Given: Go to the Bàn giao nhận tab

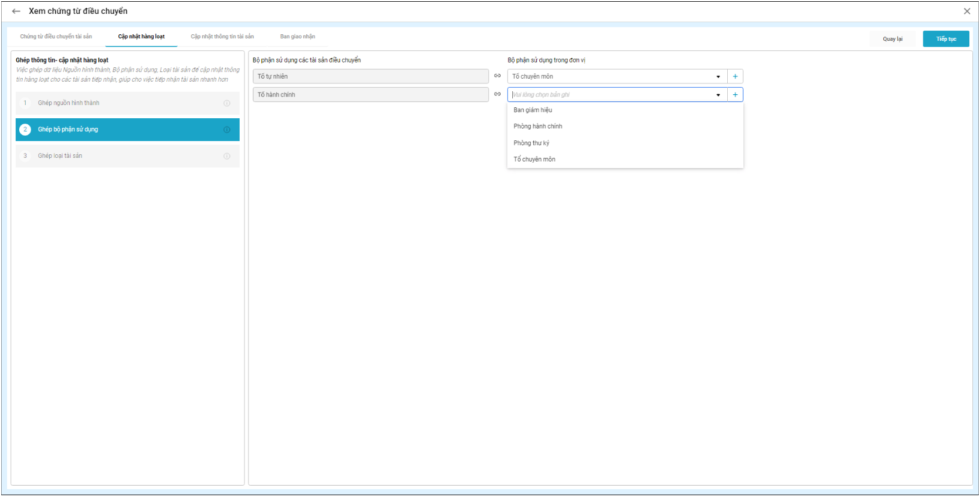Looking at the screenshot, I should pyautogui.click(x=297, y=37).
